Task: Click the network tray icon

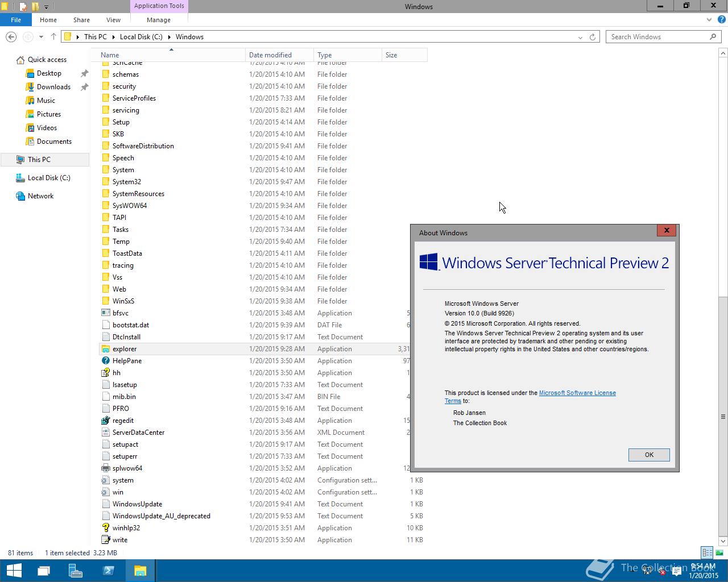Action: click(x=648, y=571)
